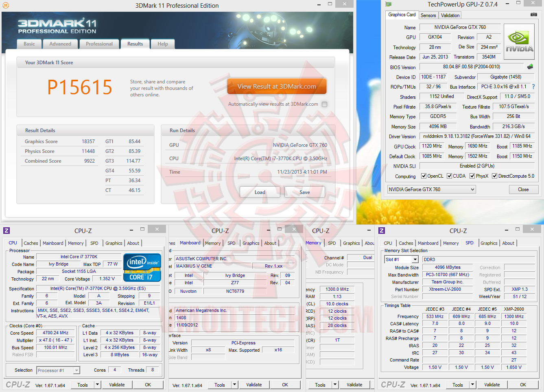Click the GPU Name field showing GeForce GTX 760
Screen dimensions: 544x392
460,27
